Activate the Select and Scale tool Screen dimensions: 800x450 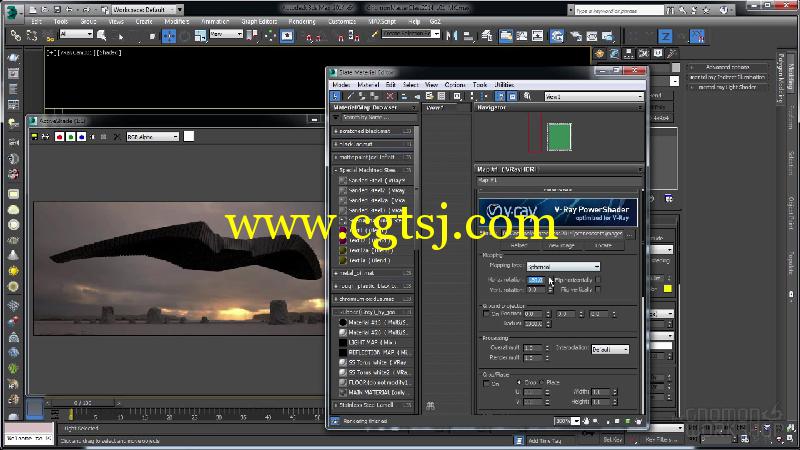(x=201, y=36)
